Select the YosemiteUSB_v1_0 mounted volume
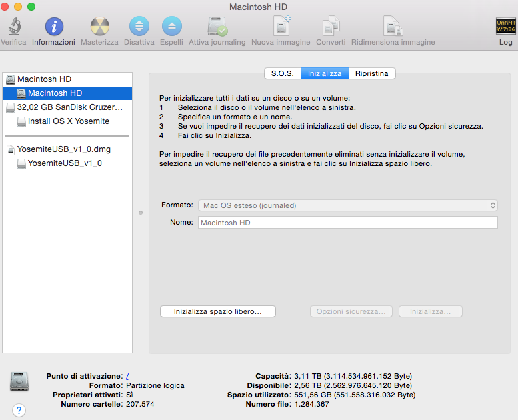 coord(67,163)
